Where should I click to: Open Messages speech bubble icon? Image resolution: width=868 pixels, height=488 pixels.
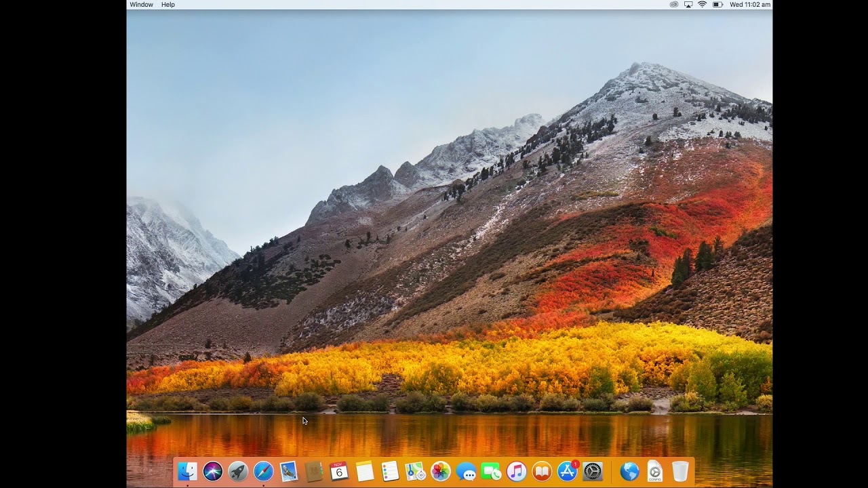pos(466,471)
